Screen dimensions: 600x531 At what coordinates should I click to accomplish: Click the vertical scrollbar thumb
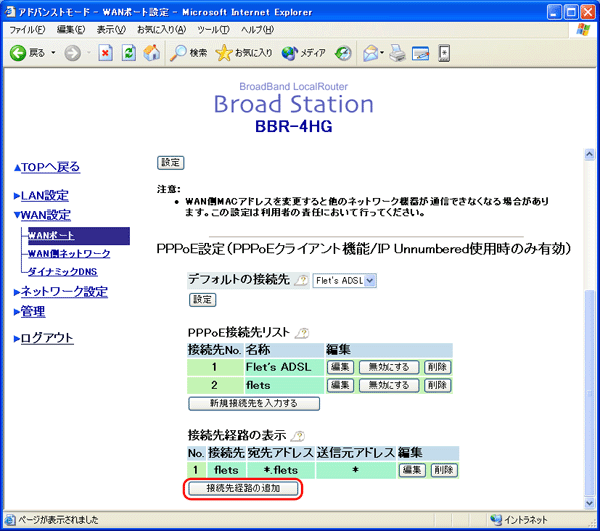[x=589, y=393]
